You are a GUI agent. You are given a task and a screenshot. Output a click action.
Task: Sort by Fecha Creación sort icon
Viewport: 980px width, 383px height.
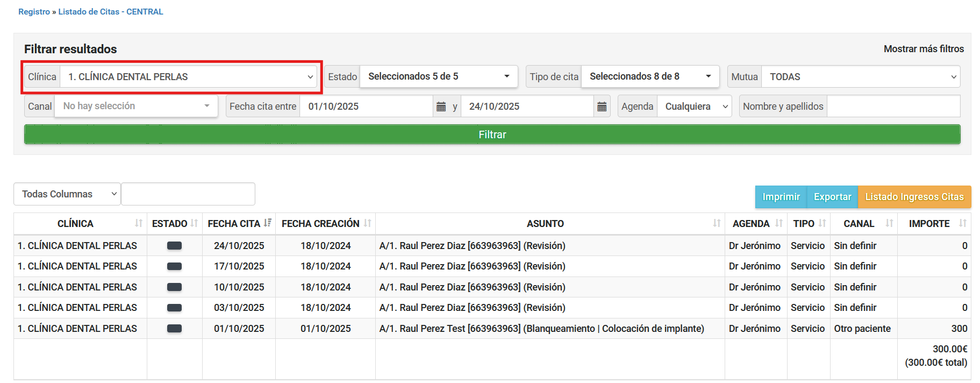(368, 223)
